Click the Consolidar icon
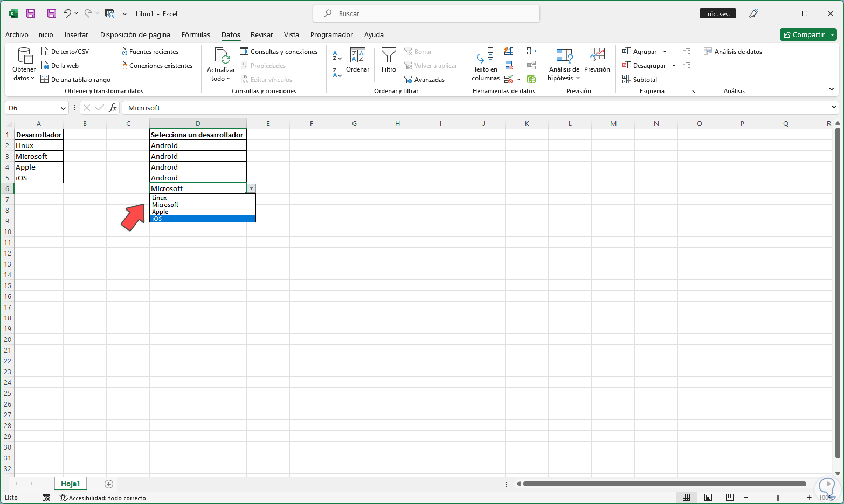 tap(531, 51)
